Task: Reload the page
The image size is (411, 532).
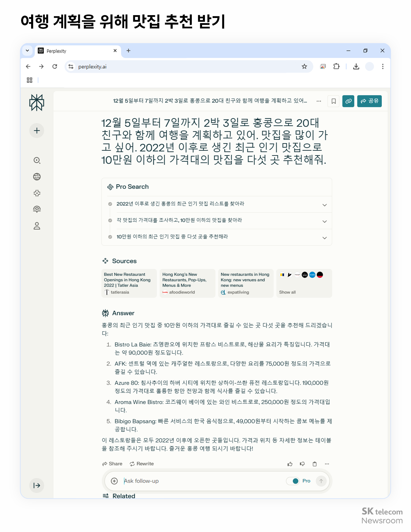Action: [x=55, y=67]
